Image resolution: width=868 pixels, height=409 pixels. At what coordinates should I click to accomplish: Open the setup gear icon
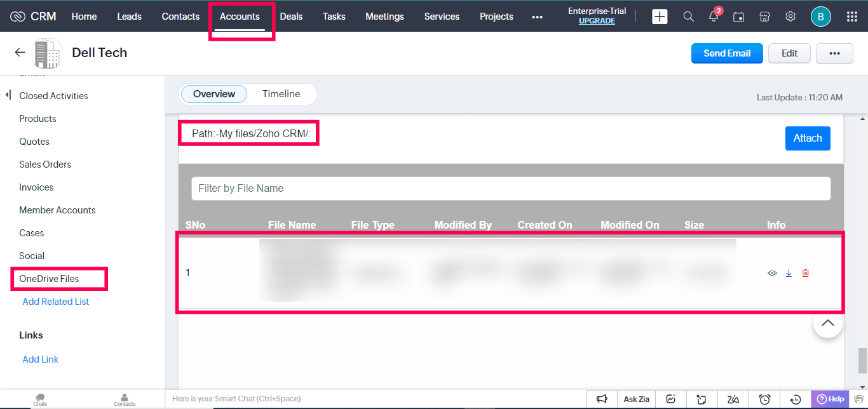(790, 17)
